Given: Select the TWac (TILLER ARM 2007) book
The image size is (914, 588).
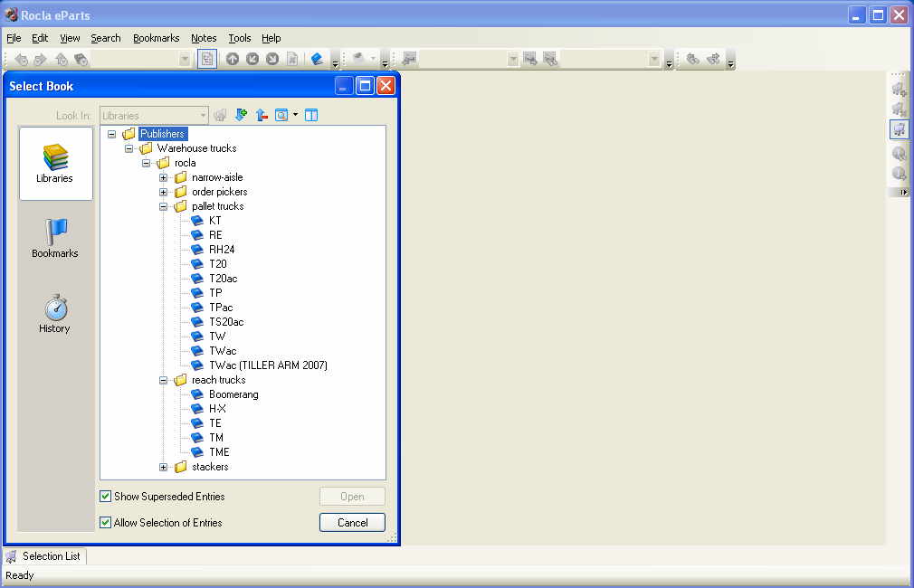Looking at the screenshot, I should click(x=268, y=365).
